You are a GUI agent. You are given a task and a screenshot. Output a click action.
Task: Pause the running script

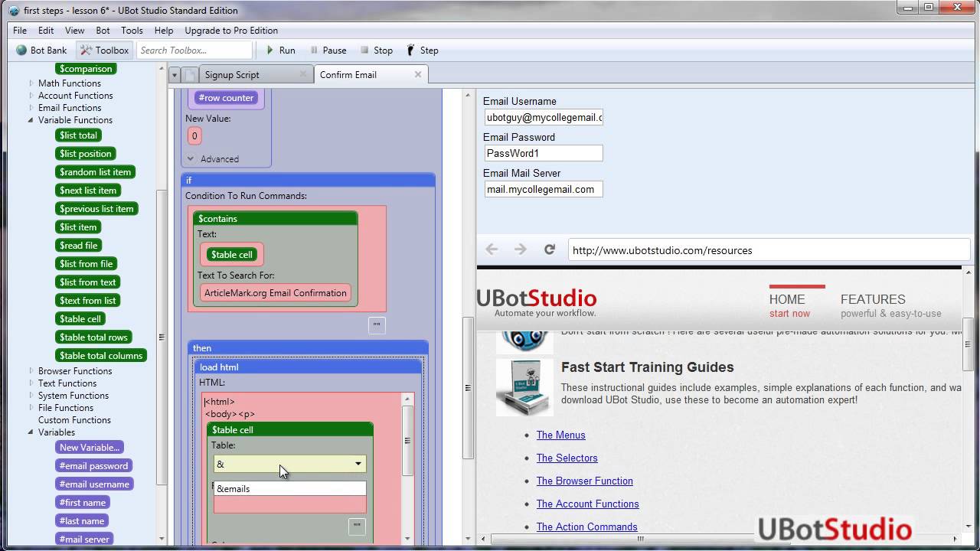click(328, 51)
